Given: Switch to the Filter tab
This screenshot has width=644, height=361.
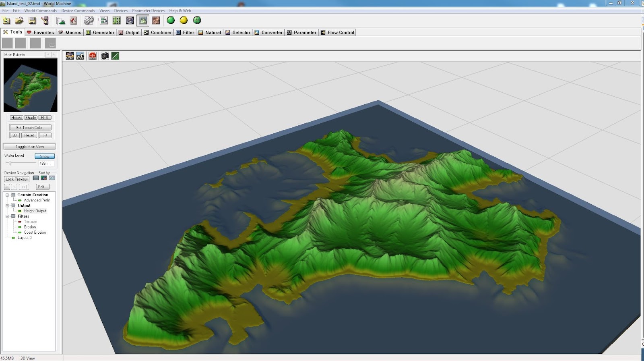Looking at the screenshot, I should 185,33.
